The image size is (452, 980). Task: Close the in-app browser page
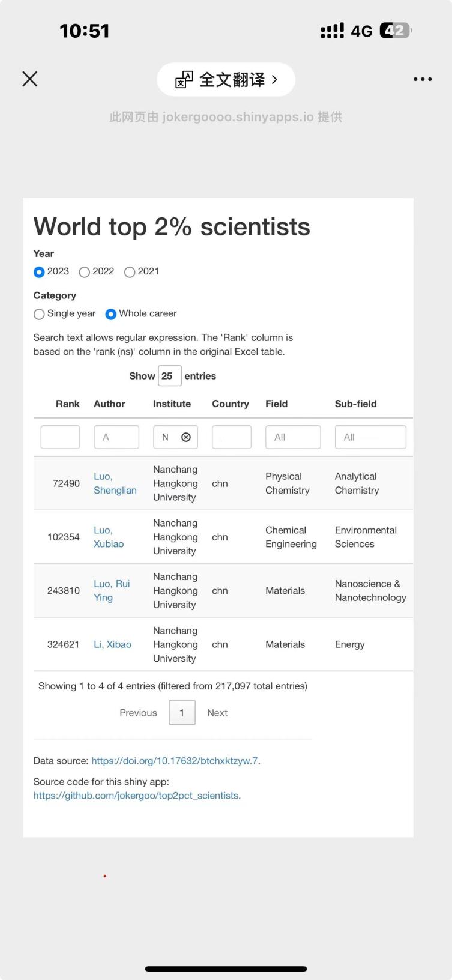30,79
